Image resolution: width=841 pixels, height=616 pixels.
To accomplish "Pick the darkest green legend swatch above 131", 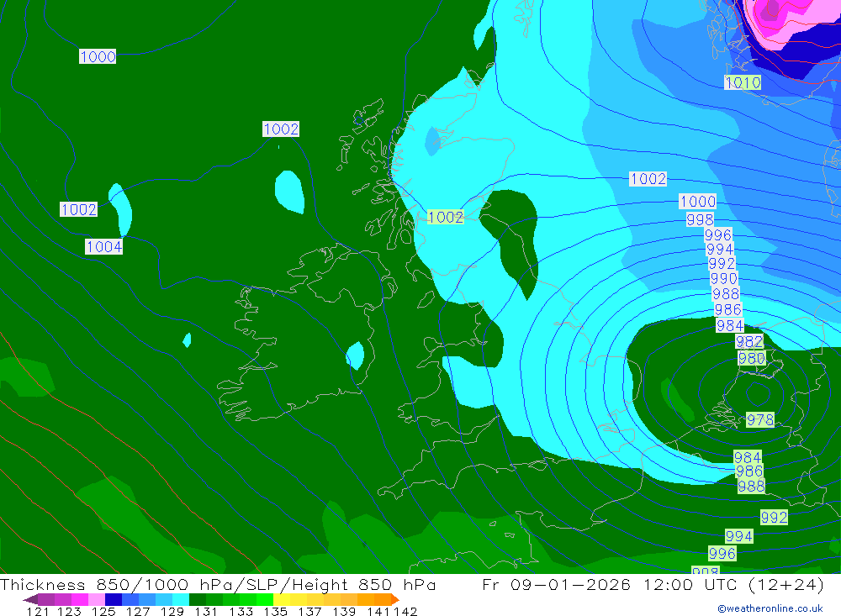I will [x=198, y=599].
